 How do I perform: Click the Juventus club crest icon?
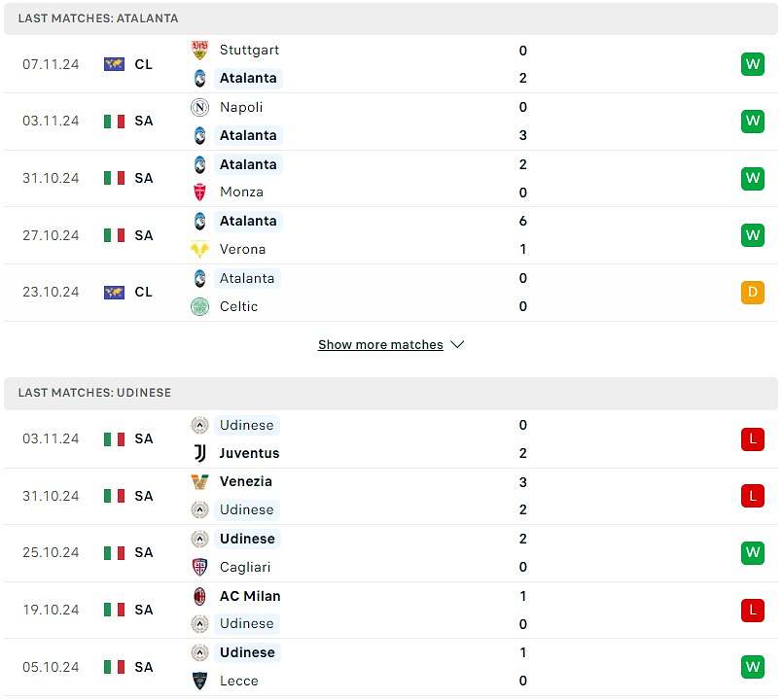[x=199, y=453]
